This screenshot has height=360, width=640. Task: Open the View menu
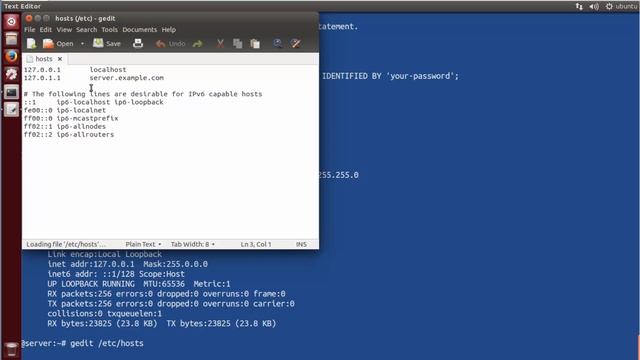64,29
